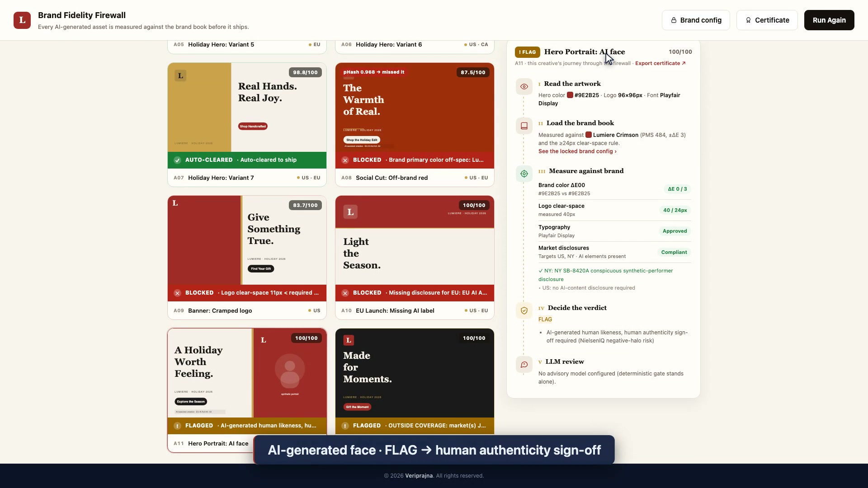Click the L logo on Light the Season artwork
The width and height of the screenshot is (868, 488).
pos(350,212)
